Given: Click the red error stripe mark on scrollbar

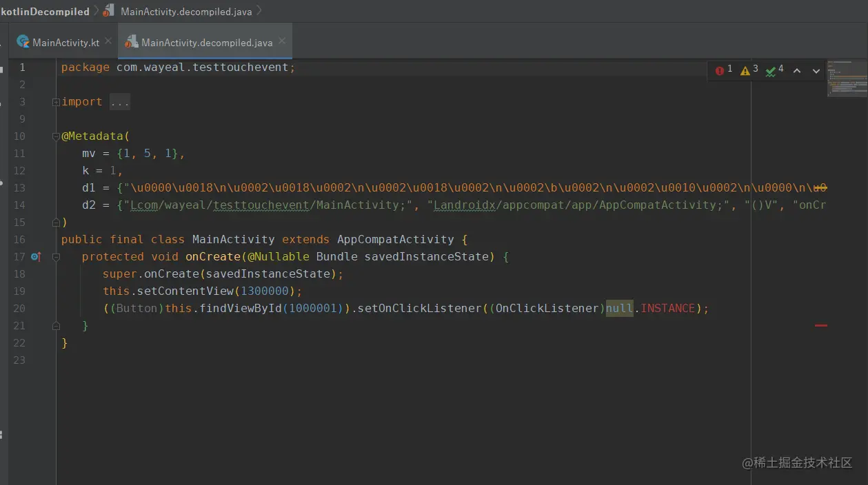Looking at the screenshot, I should 820,324.
